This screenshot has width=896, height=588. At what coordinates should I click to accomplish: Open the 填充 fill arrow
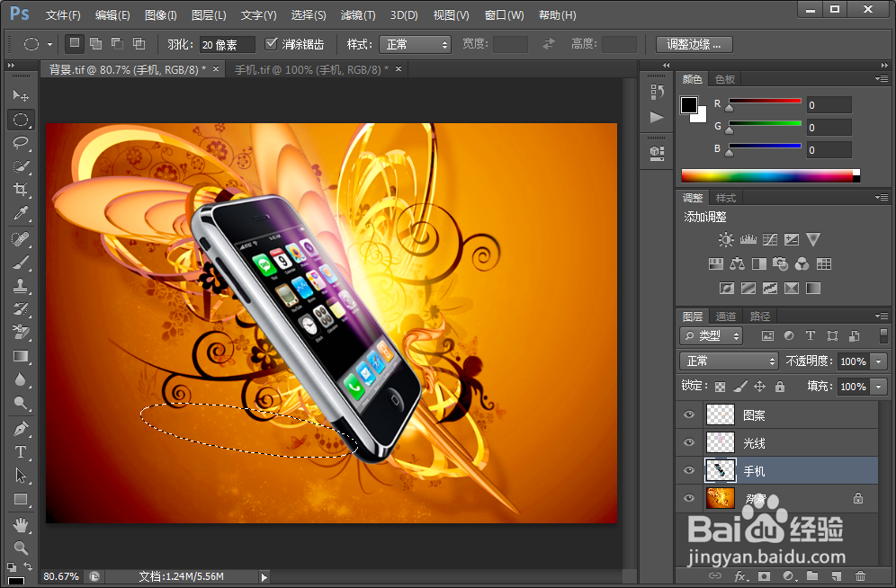point(878,387)
